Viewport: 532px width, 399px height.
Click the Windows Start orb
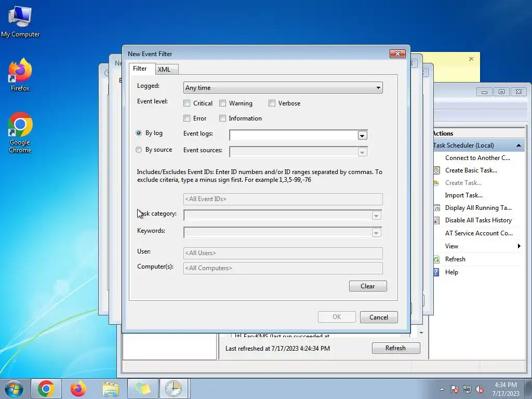click(14, 389)
